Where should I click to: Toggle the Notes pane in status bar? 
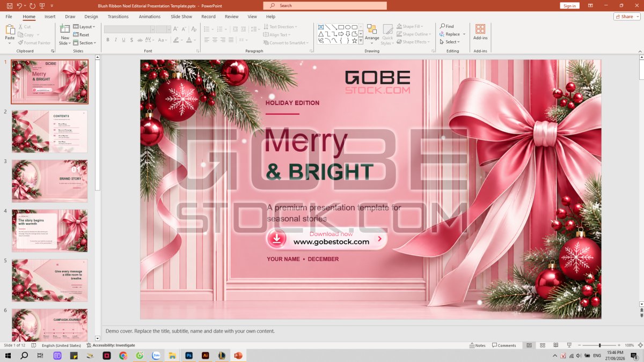point(477,345)
